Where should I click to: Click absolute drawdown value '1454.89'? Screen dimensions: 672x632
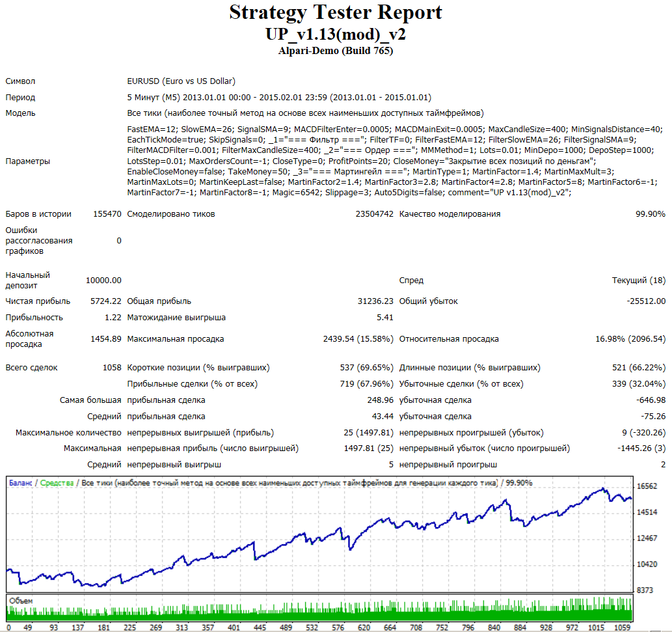coord(106,339)
